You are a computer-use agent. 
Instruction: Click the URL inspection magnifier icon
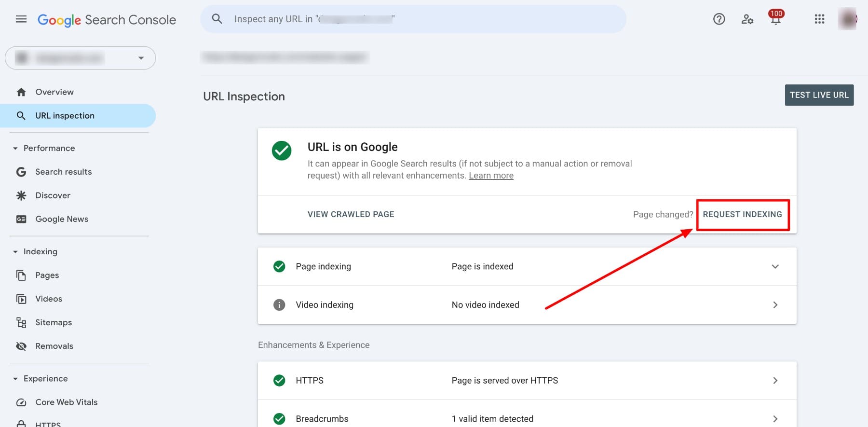21,116
